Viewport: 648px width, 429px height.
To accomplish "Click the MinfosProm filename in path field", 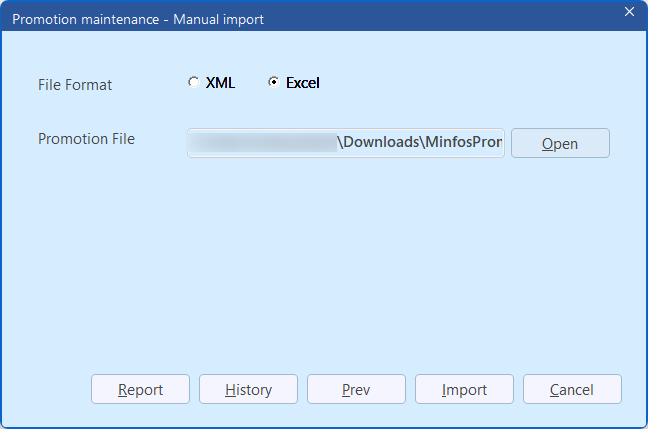I will pos(463,142).
